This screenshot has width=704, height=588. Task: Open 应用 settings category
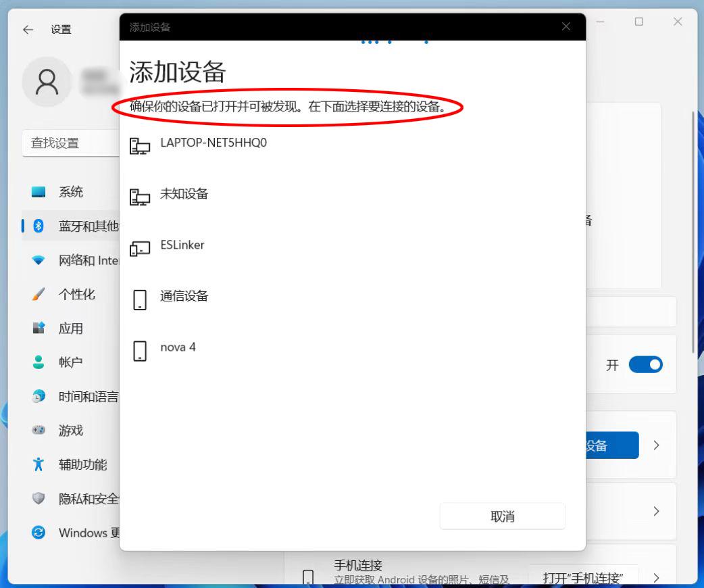[x=70, y=328]
